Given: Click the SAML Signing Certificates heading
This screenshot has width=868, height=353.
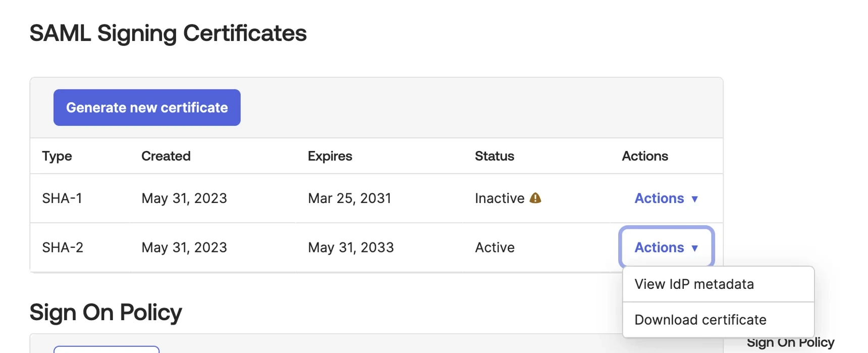Looking at the screenshot, I should [168, 33].
